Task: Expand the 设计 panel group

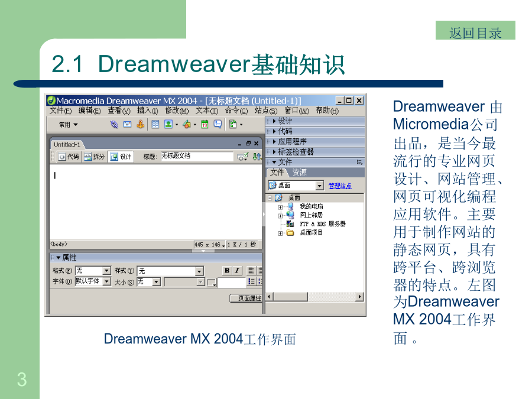Action: point(274,121)
